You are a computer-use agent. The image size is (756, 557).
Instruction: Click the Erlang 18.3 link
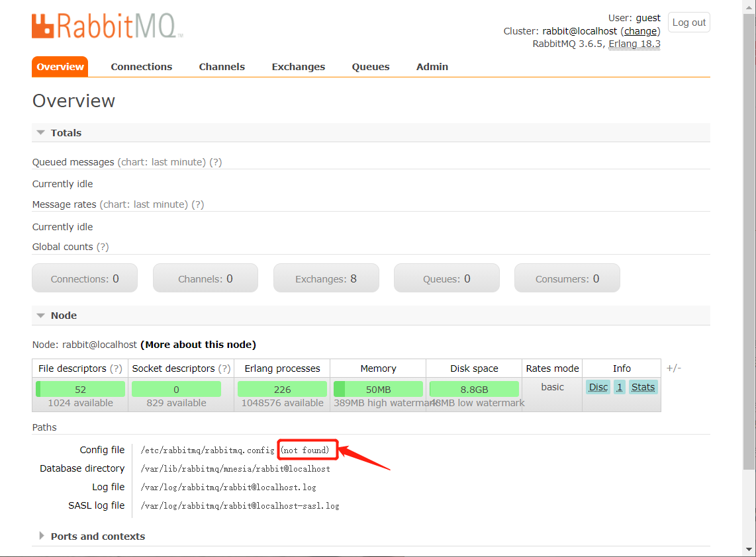[634, 44]
